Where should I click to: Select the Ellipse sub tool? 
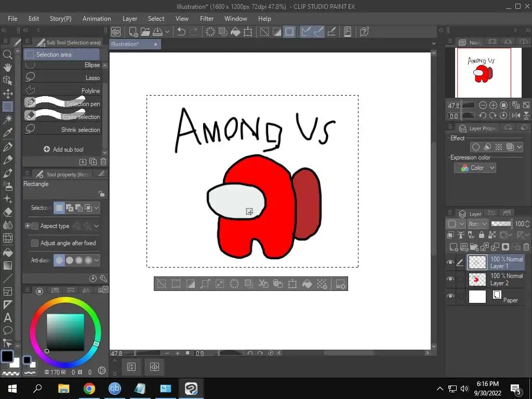click(x=62, y=64)
